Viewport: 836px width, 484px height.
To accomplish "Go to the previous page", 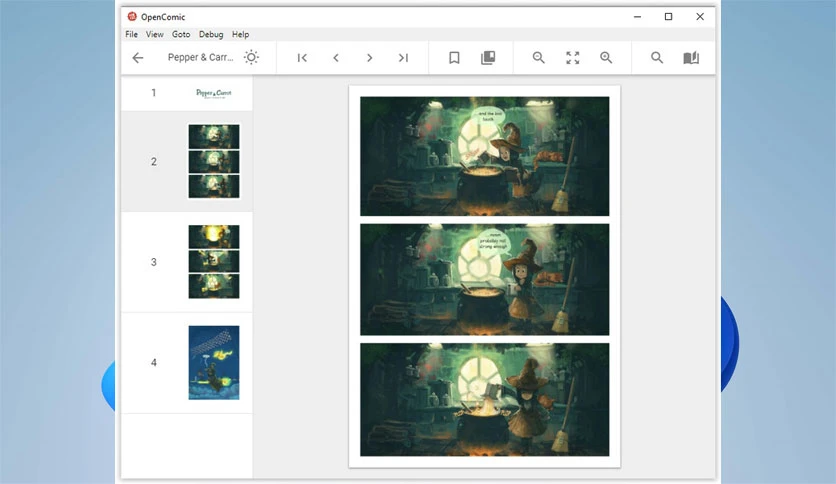I will pyautogui.click(x=336, y=58).
